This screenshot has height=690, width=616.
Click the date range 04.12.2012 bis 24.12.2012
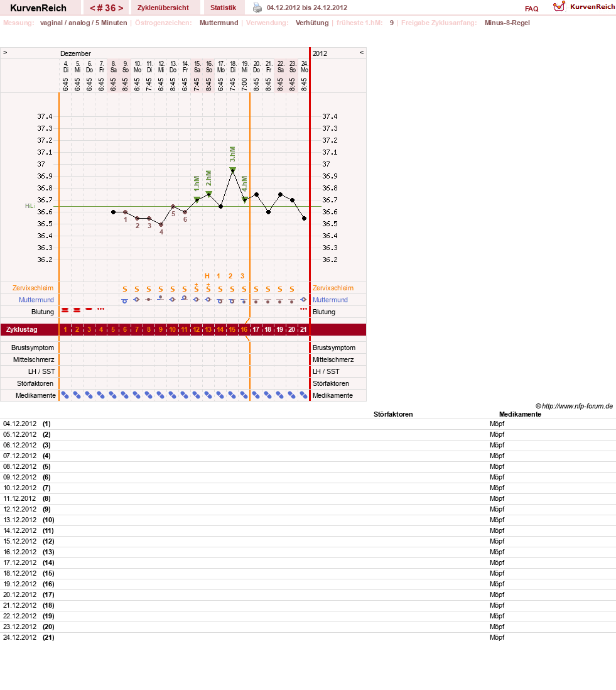click(307, 8)
